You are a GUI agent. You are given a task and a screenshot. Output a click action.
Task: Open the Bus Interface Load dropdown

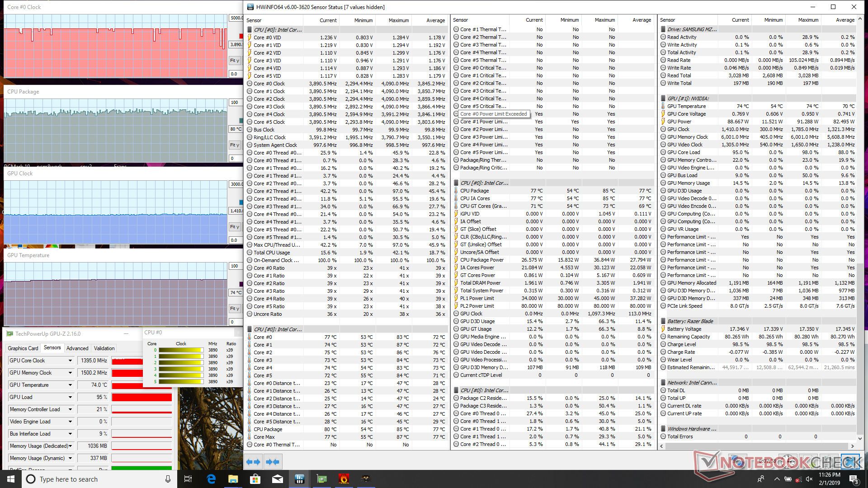(x=70, y=434)
